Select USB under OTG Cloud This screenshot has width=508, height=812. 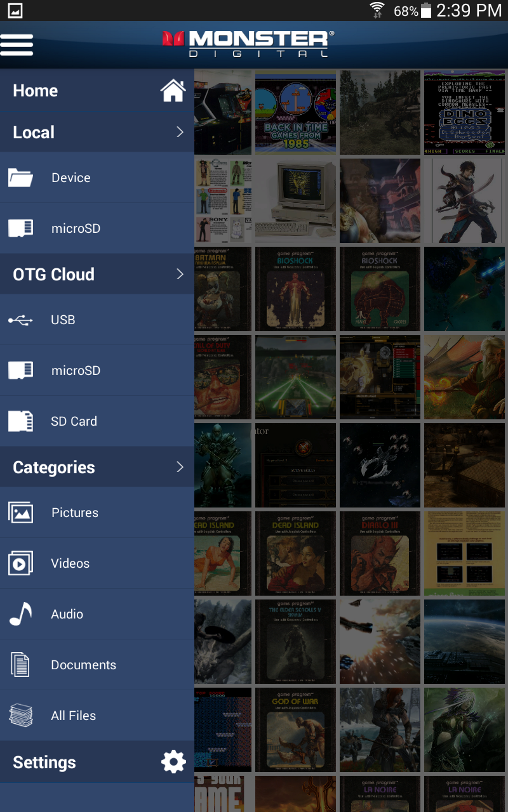pyautogui.click(x=97, y=320)
